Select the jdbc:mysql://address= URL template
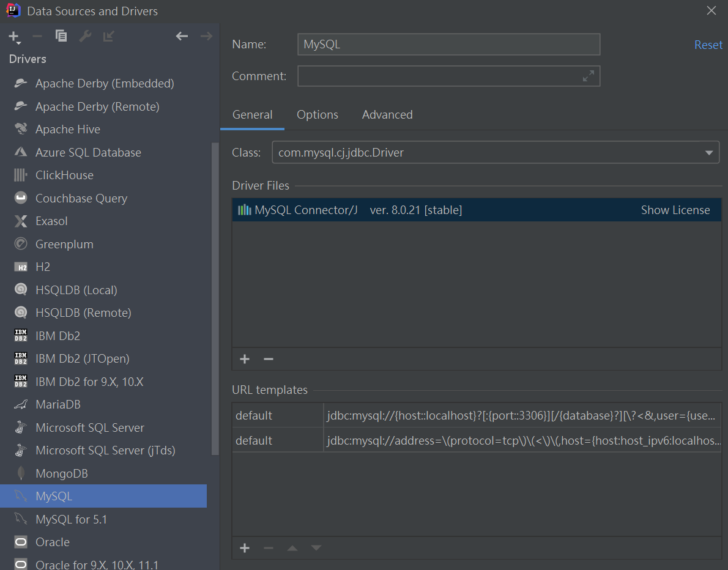This screenshot has height=570, width=728. [x=477, y=440]
